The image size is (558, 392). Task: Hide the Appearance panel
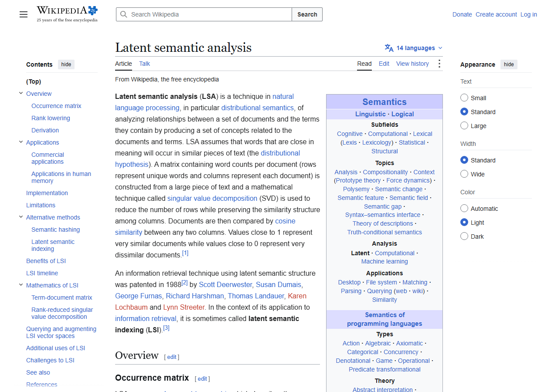[x=509, y=64]
